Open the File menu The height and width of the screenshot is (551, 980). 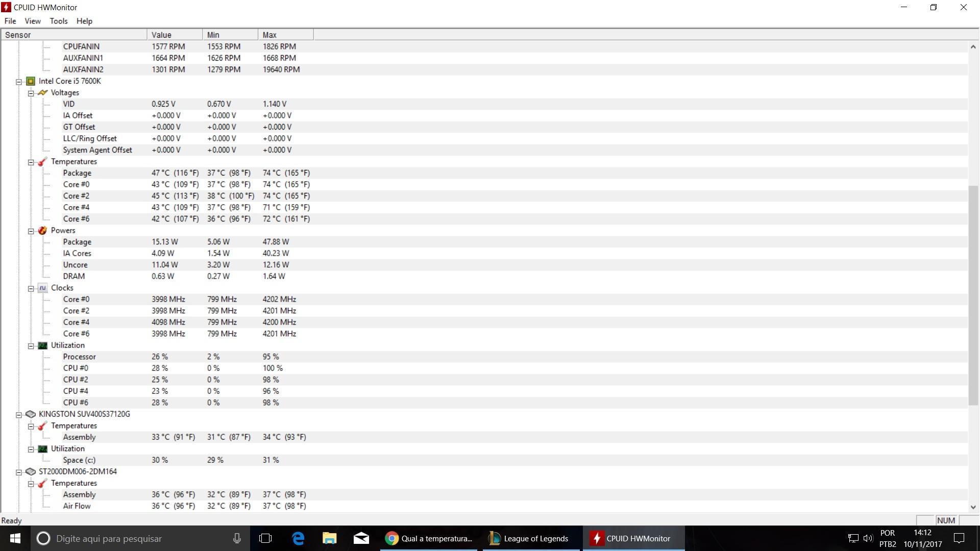[x=10, y=21]
